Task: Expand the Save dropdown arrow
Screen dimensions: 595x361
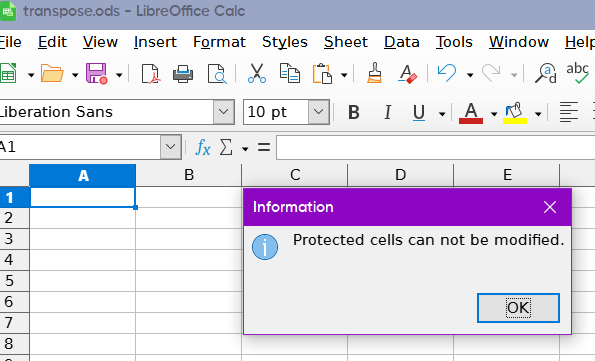Action: [119, 75]
